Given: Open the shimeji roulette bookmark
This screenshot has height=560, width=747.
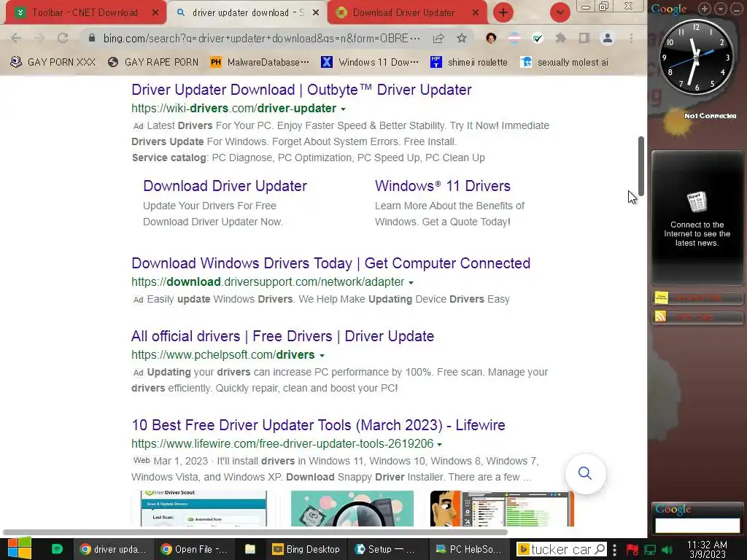Looking at the screenshot, I should coord(469,63).
